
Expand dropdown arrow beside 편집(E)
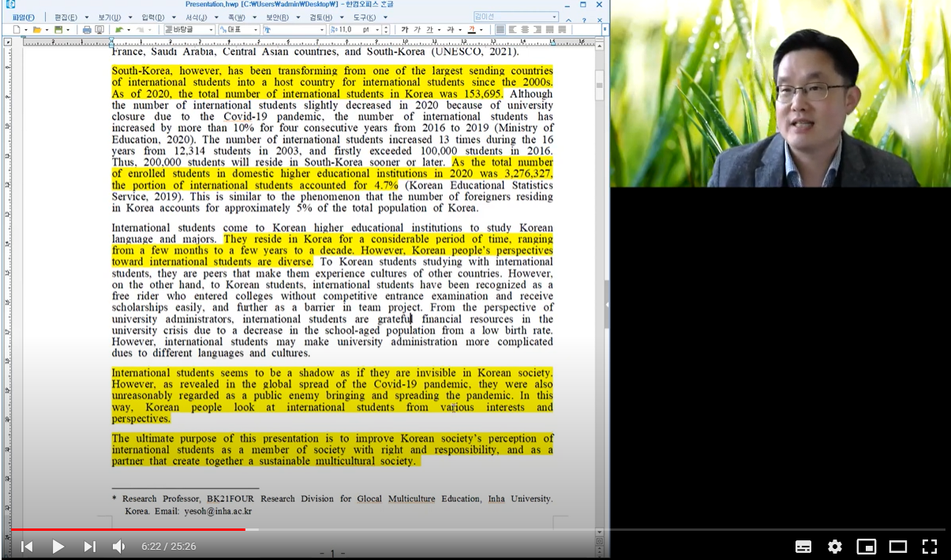point(87,17)
